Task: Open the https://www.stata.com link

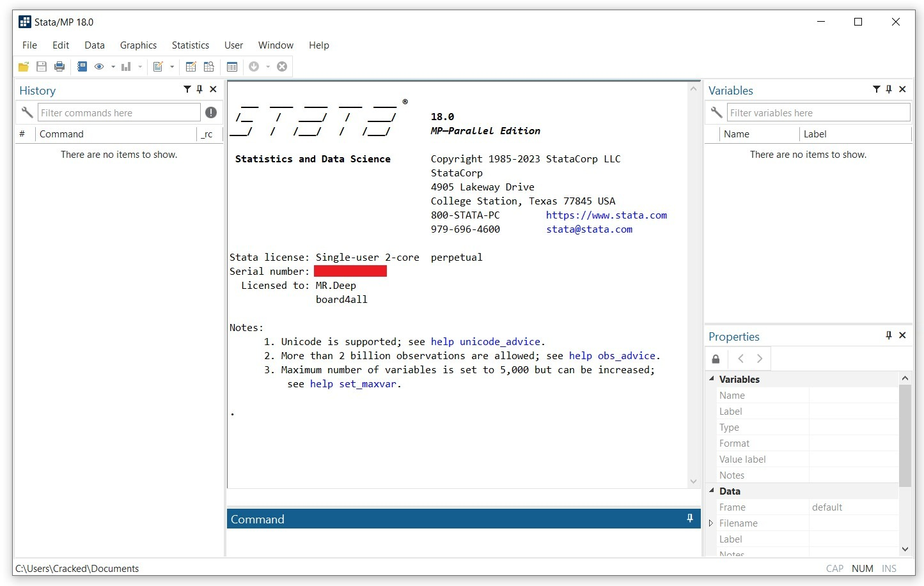Action: pos(606,215)
